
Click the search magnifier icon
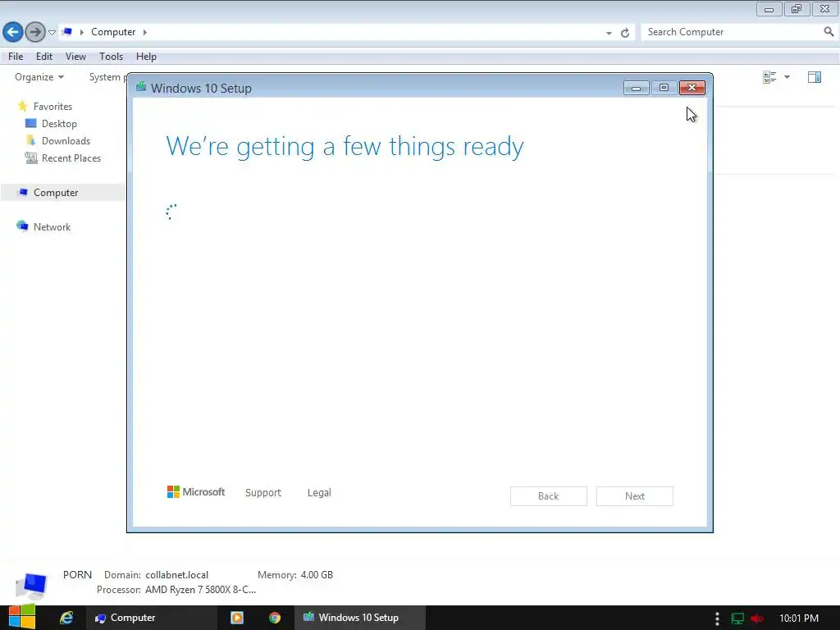[829, 32]
